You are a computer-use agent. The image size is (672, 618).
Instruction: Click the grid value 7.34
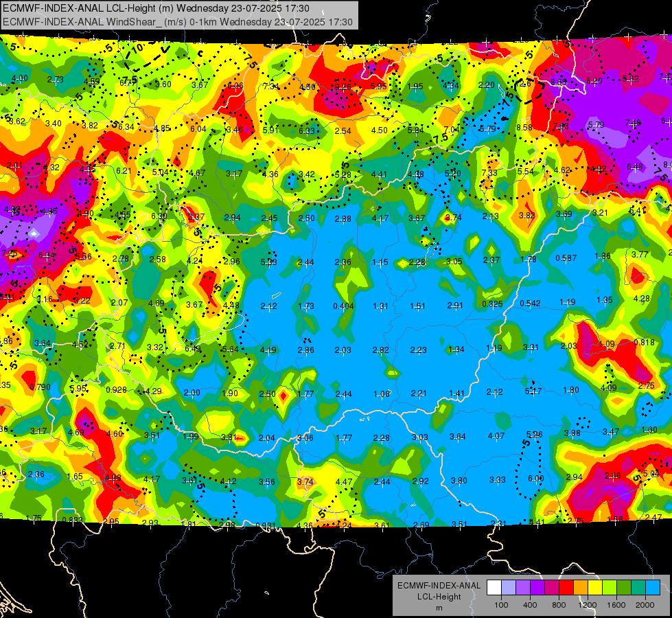pyautogui.click(x=271, y=87)
